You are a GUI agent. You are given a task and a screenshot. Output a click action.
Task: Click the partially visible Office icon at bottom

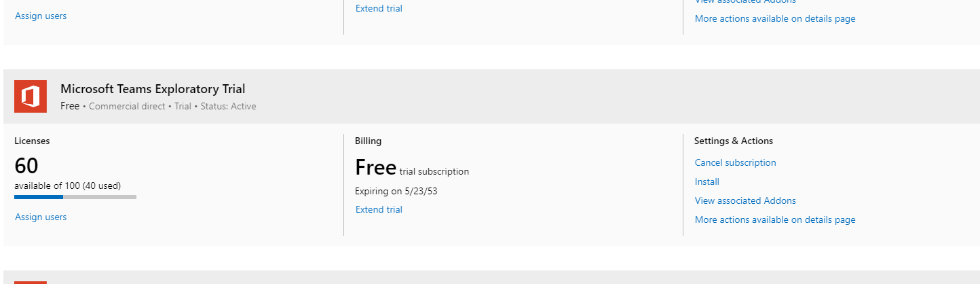coord(31,282)
